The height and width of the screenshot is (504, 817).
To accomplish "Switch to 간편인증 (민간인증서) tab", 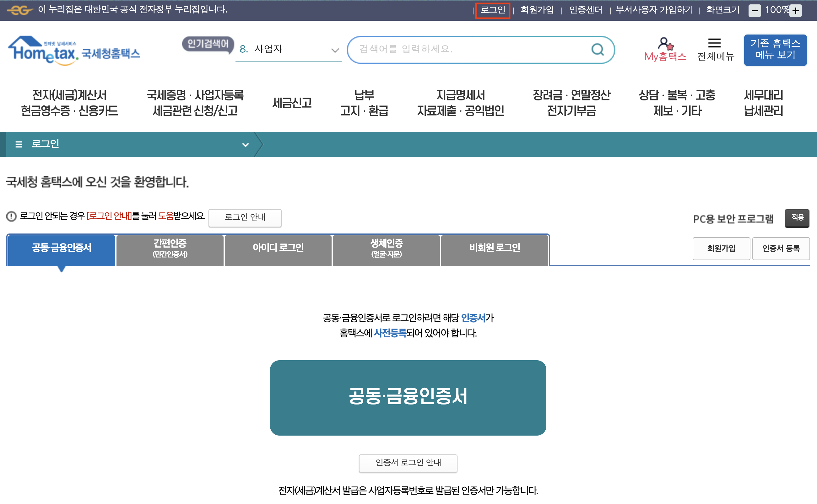I will click(x=170, y=248).
